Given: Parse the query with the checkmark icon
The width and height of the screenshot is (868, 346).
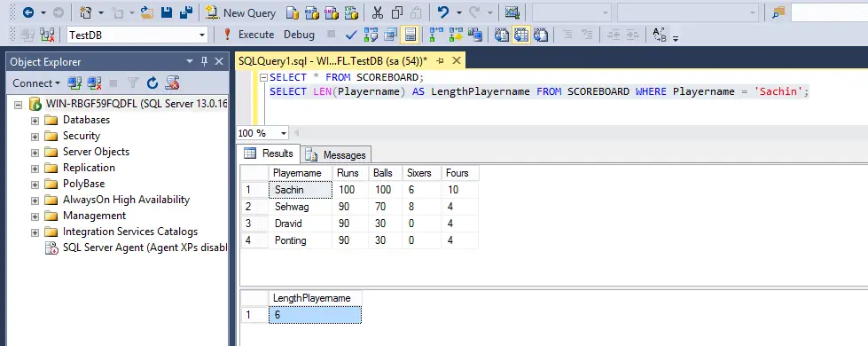Looking at the screenshot, I should point(351,35).
